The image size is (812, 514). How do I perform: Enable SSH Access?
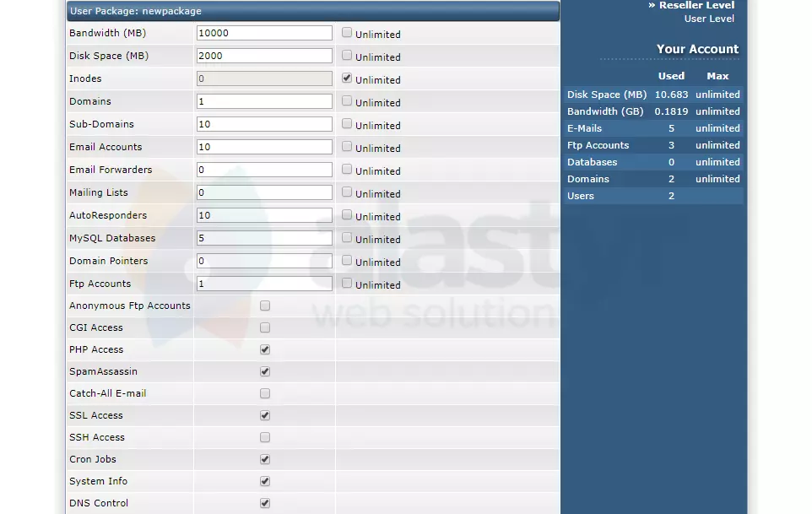[264, 437]
